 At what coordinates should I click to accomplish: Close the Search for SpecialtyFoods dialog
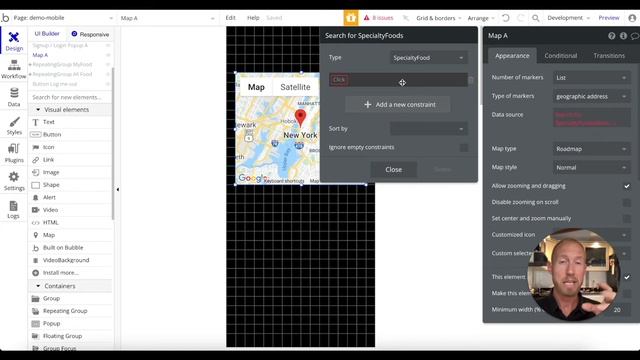coord(393,169)
